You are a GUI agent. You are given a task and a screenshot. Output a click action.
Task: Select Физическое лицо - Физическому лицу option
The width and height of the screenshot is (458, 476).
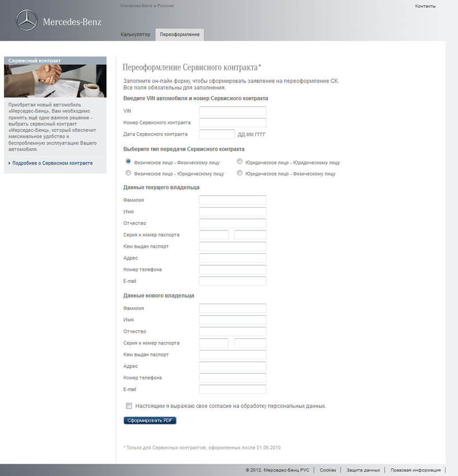128,161
